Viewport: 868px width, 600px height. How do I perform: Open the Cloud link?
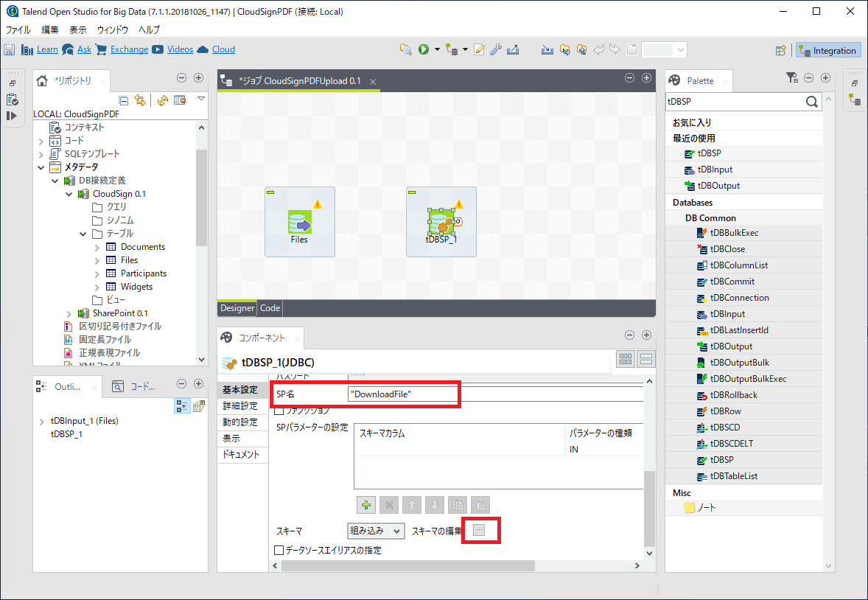(x=223, y=49)
